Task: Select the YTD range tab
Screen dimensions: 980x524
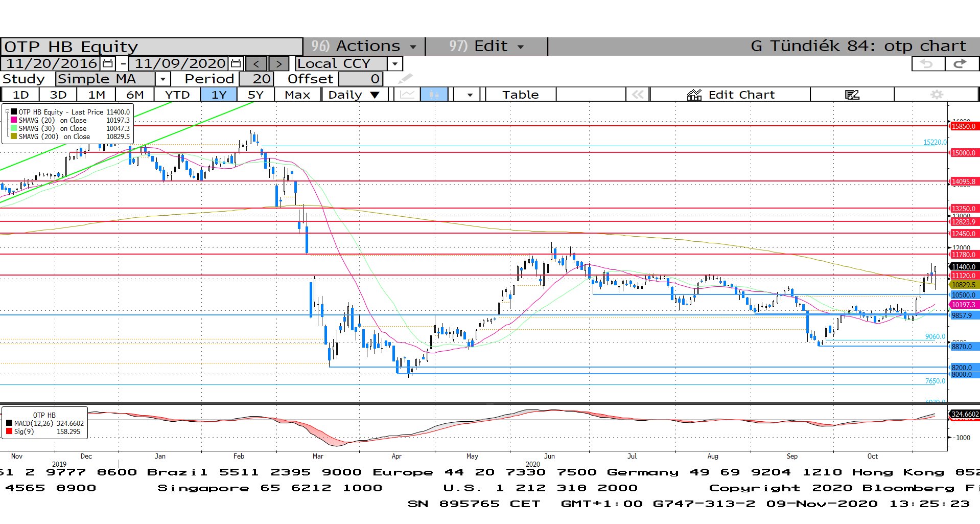Action: coord(177,95)
